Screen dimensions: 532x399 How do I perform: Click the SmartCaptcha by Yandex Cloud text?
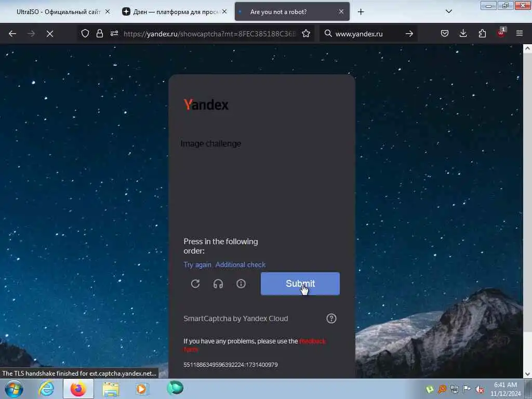coord(236,318)
